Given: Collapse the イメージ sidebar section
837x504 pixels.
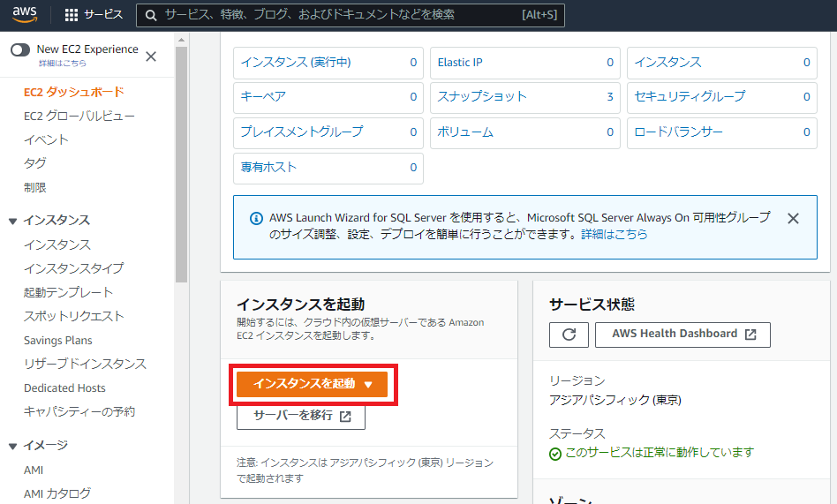Looking at the screenshot, I should click(12, 446).
